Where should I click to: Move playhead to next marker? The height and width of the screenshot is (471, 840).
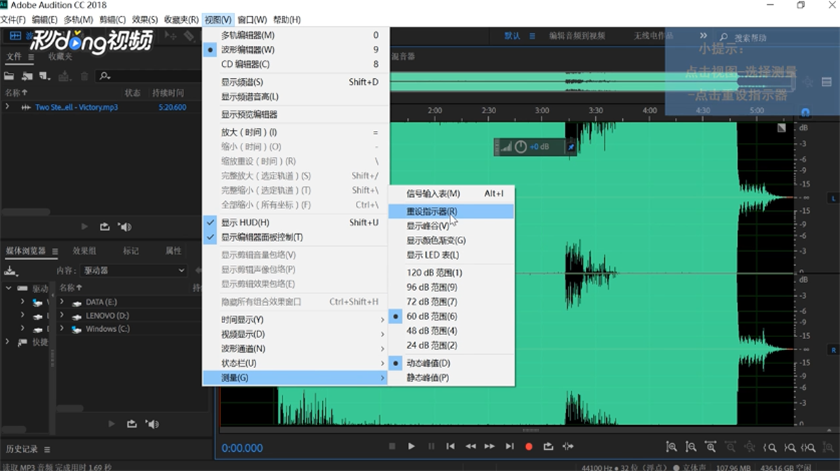[509, 446]
